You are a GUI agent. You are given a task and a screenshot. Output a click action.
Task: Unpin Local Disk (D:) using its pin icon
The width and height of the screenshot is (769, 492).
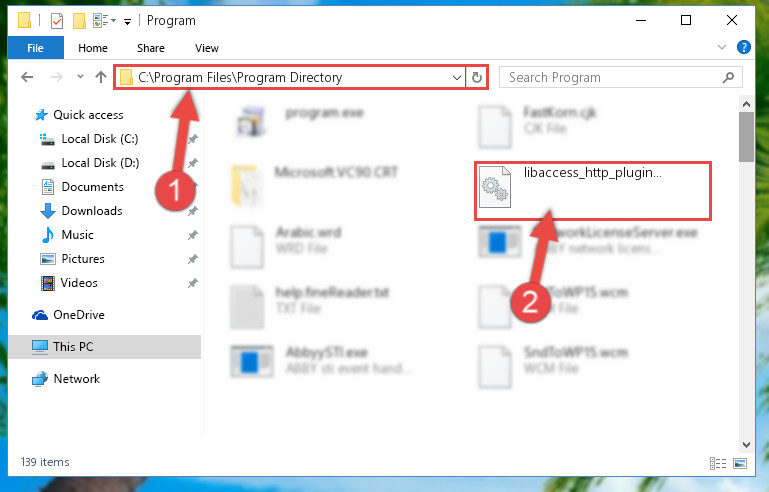pyautogui.click(x=192, y=163)
